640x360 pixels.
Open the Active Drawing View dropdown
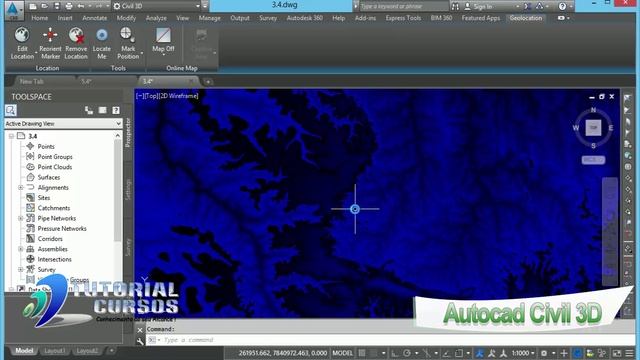click(63, 123)
